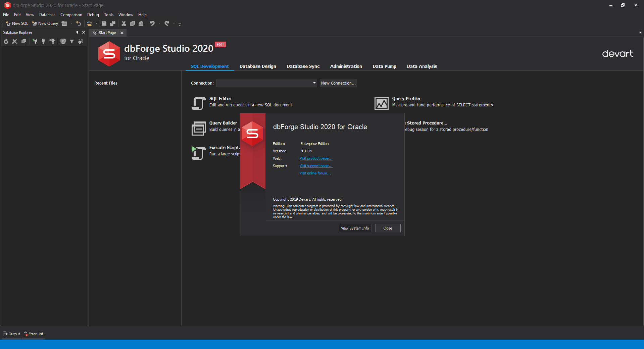Click the Paste icon in the toolbar
Viewport: 644px width, 349px height.
141,23
